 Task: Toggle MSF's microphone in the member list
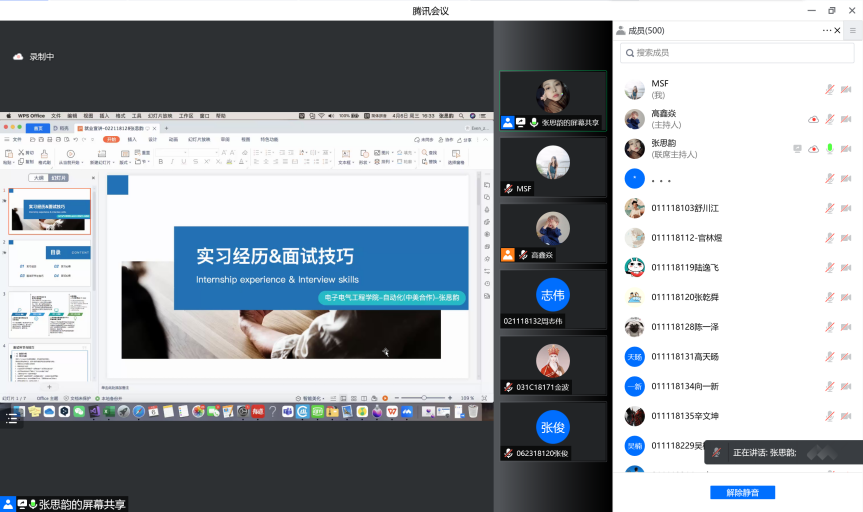coord(829,90)
